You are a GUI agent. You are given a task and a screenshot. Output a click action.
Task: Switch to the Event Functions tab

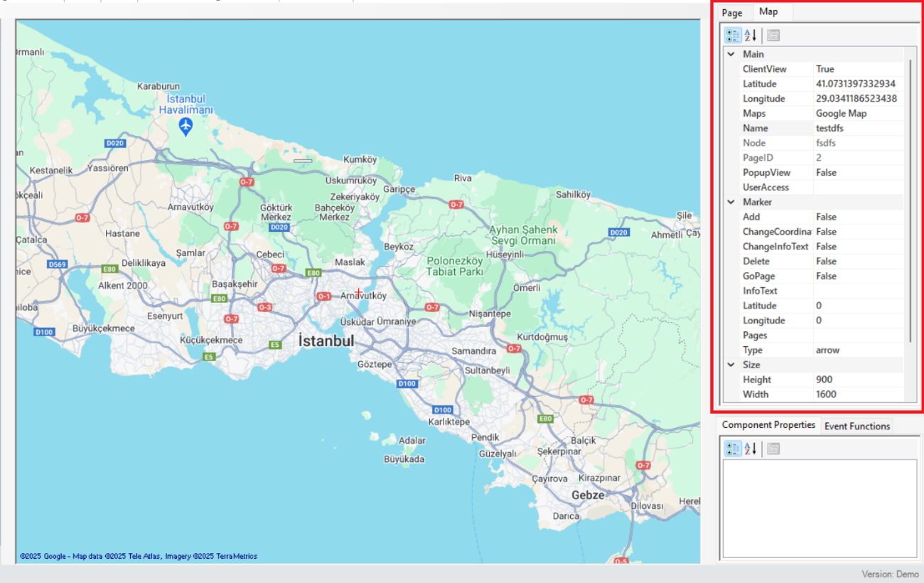pos(856,427)
